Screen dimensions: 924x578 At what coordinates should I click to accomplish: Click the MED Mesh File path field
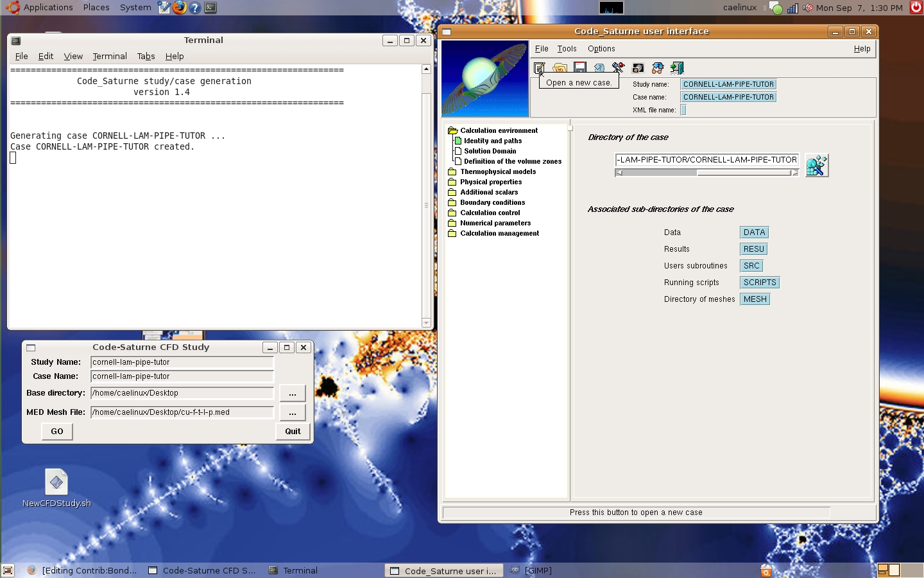coord(182,412)
